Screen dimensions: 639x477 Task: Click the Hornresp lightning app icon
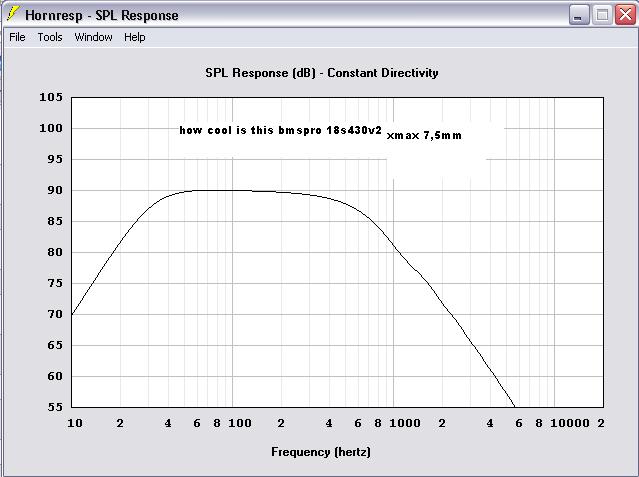pos(13,14)
